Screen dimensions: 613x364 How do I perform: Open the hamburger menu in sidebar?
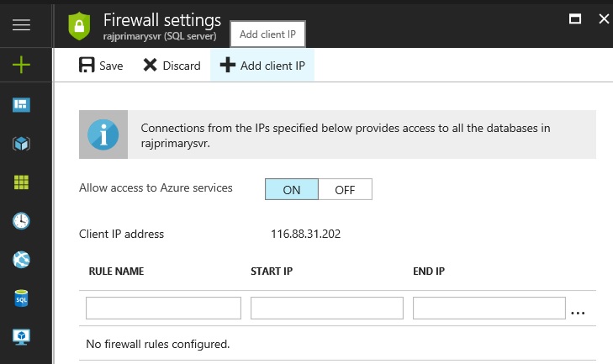22,24
